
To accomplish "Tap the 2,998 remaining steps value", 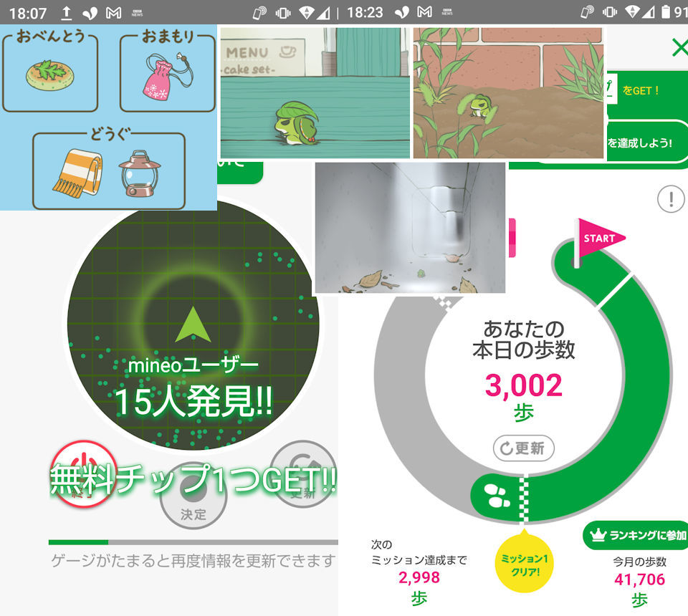I will tap(419, 577).
